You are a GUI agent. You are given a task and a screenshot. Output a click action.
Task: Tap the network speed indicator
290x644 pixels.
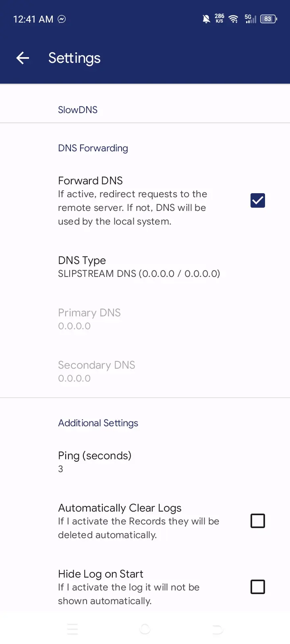(219, 19)
